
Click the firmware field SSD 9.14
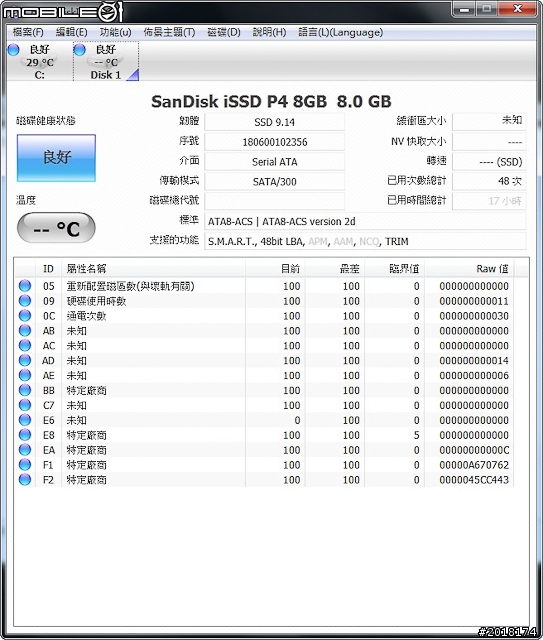[x=274, y=122]
